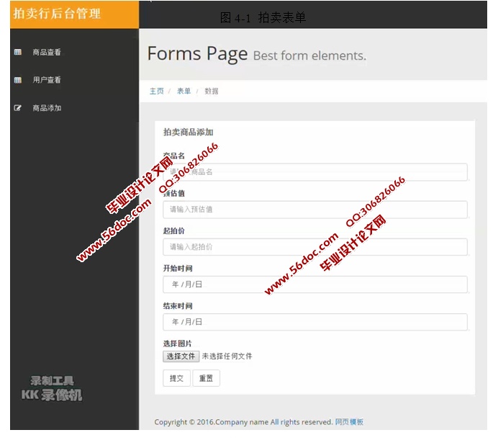
Task: Click the Forms Page title
Action: [197, 53]
